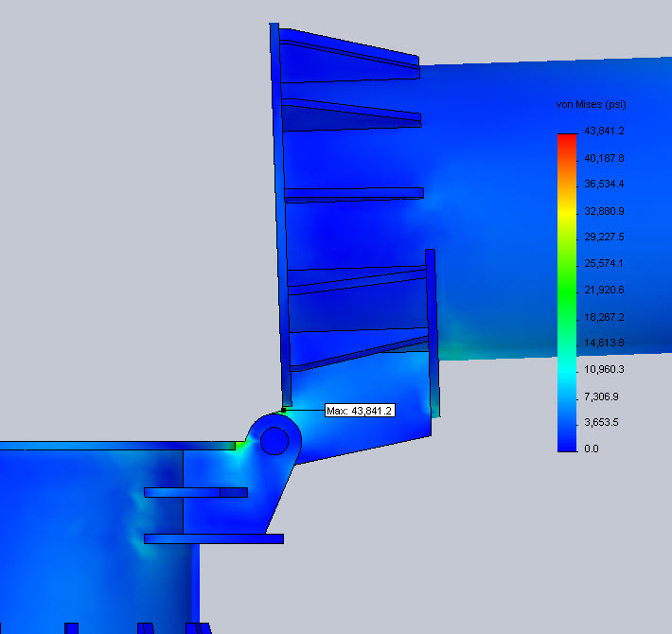This screenshot has width=672, height=634.
Task: Click the max stress marker point above the pin
Action: [283, 410]
